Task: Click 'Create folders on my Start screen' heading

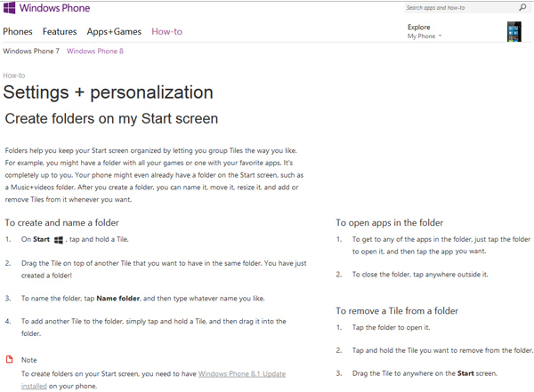Action: click(111, 119)
